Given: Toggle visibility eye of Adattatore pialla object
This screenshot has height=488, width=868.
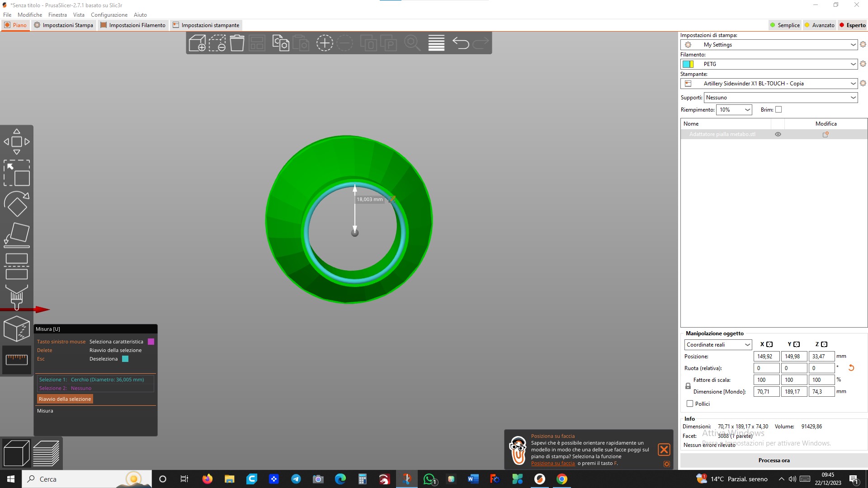Looking at the screenshot, I should pos(778,134).
